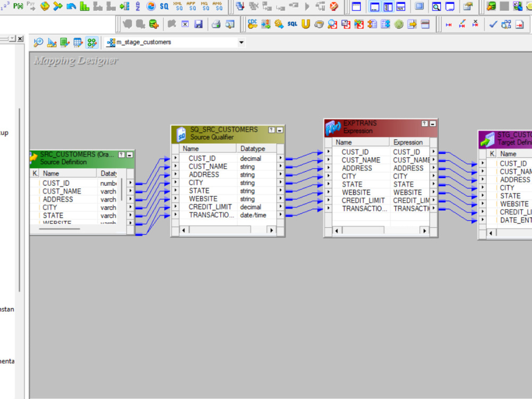
Task: Save the repository with the floppy disk icon
Action: (x=198, y=24)
